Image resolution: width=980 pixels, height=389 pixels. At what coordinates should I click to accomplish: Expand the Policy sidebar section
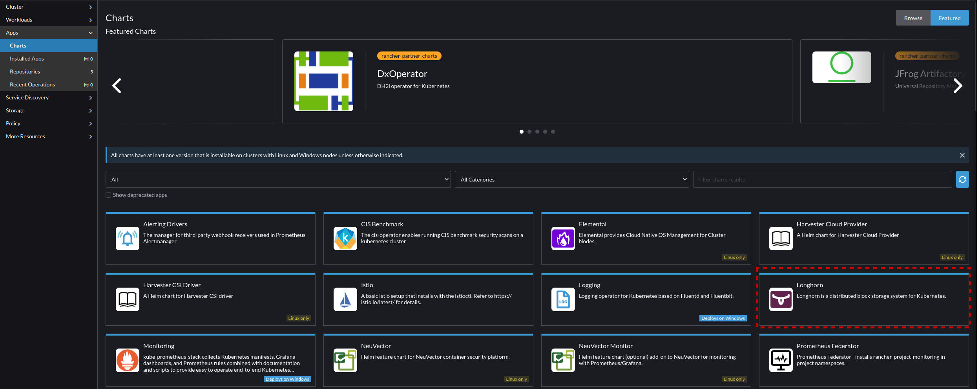(49, 123)
